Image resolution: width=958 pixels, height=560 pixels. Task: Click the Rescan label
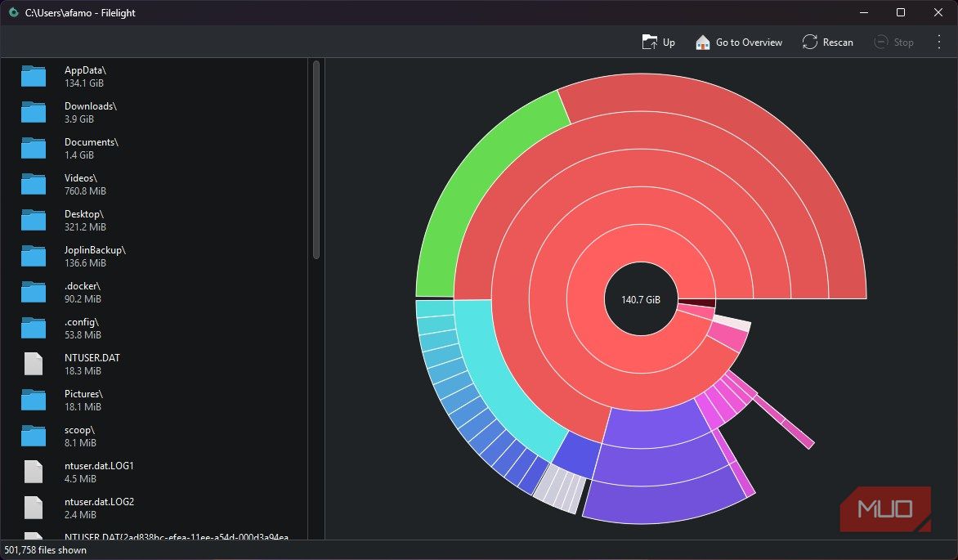[838, 43]
